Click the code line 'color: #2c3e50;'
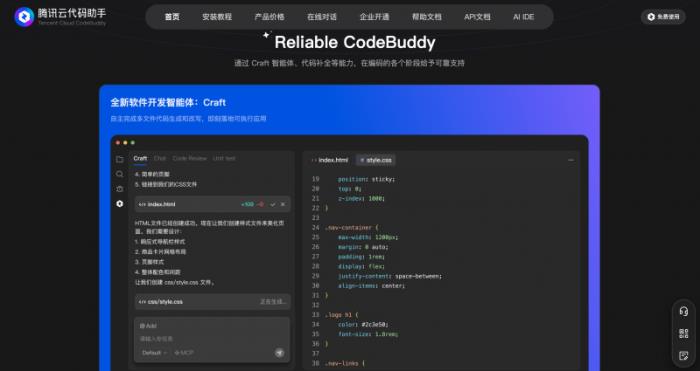The width and height of the screenshot is (700, 371). [363, 325]
